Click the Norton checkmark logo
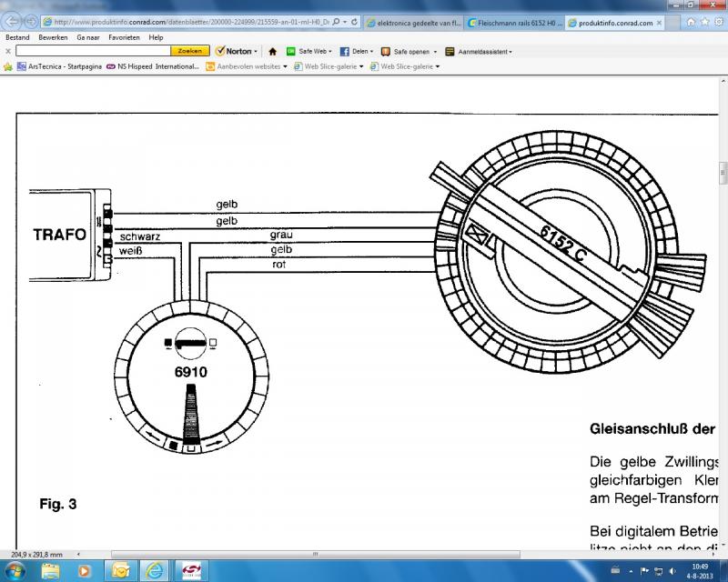This screenshot has height=582, width=728. [220, 51]
